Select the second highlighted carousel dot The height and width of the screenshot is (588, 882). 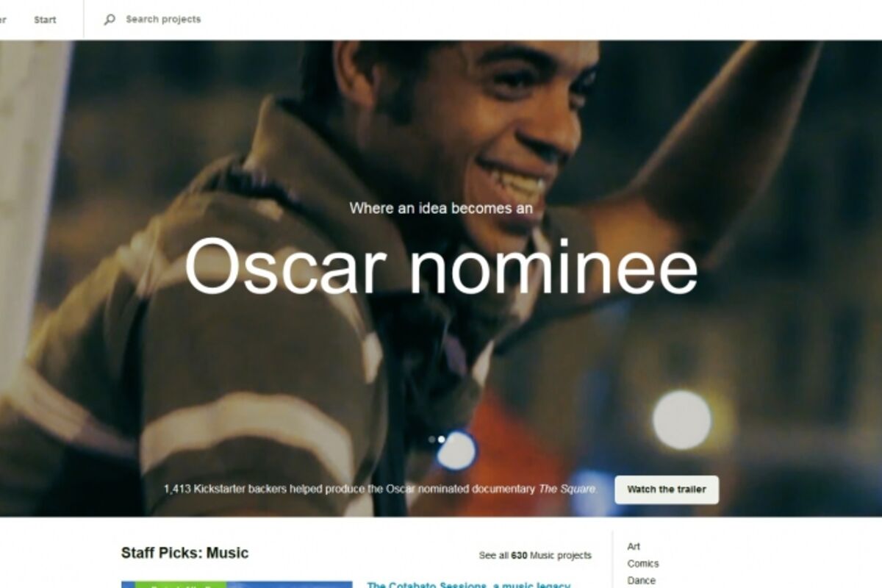442,440
